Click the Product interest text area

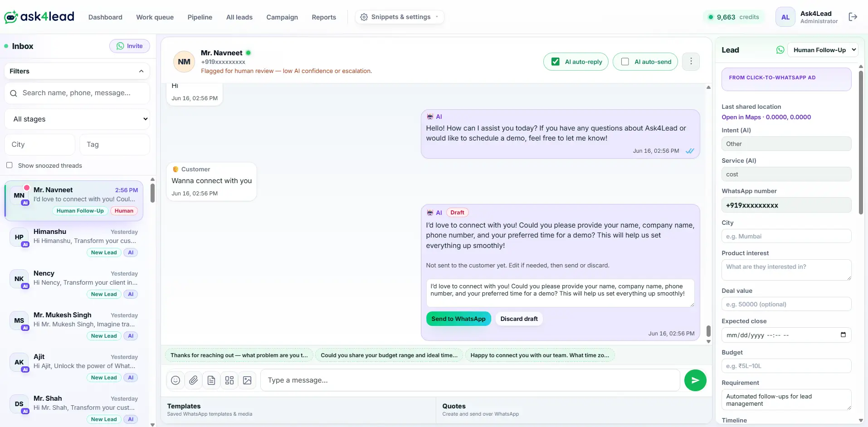(786, 270)
